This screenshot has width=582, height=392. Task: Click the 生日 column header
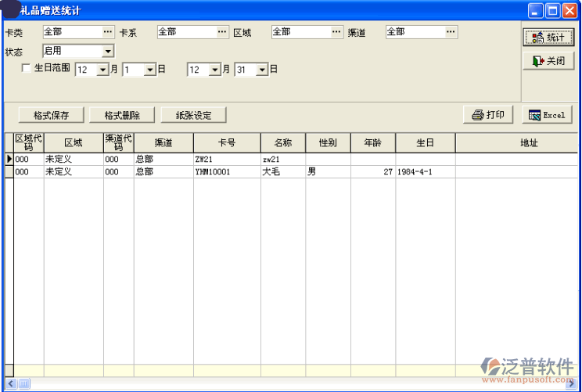coord(425,143)
